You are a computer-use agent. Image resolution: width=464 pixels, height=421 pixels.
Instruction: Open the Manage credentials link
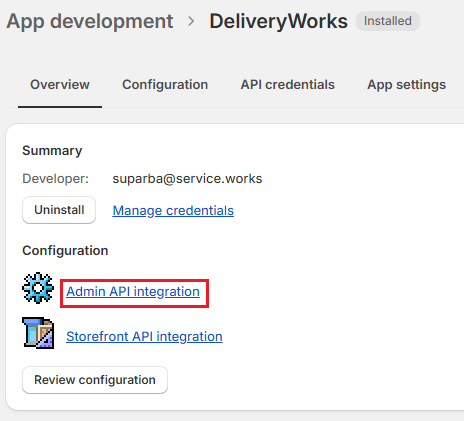[x=173, y=211]
